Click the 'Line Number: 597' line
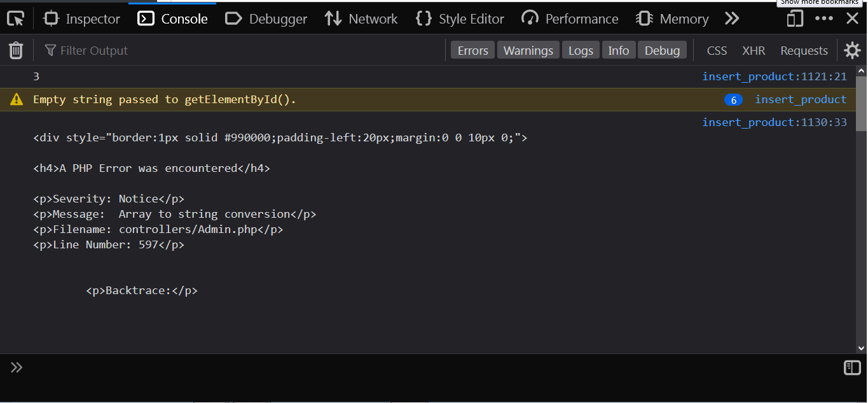 point(109,244)
